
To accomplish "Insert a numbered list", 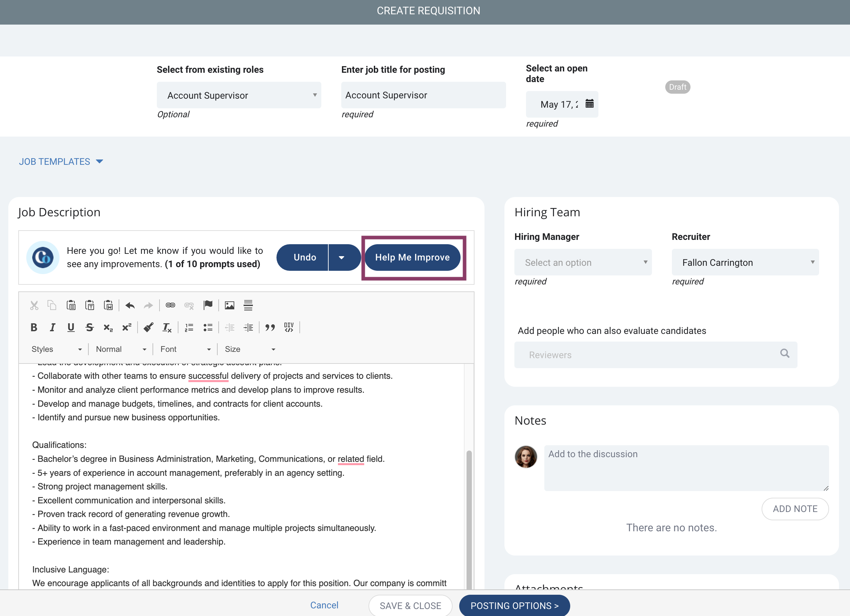I will [x=189, y=328].
